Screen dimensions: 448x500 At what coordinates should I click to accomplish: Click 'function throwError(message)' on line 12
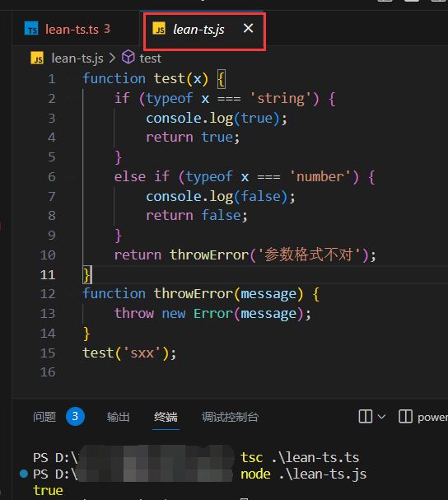[193, 294]
